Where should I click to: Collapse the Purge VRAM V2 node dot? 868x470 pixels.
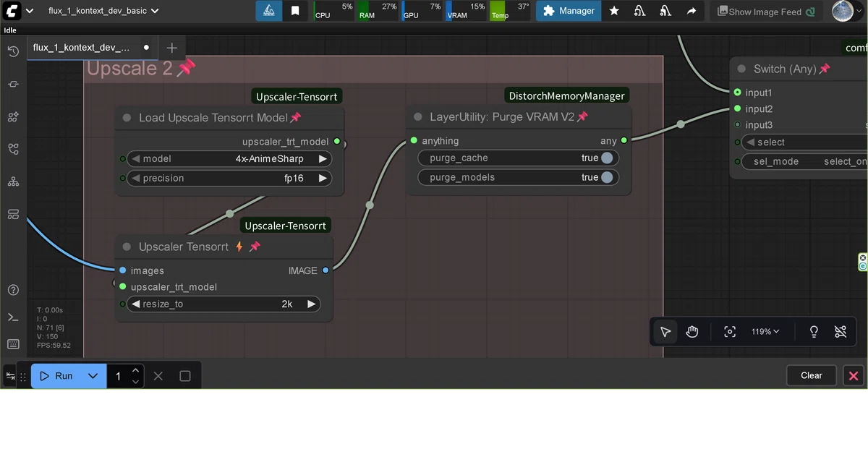(418, 117)
